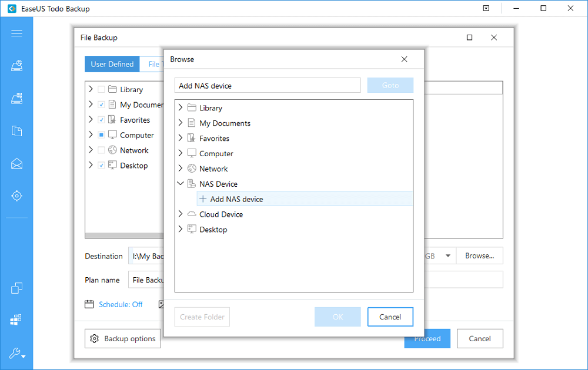Expand Computer in the File Backup tree

tap(91, 134)
